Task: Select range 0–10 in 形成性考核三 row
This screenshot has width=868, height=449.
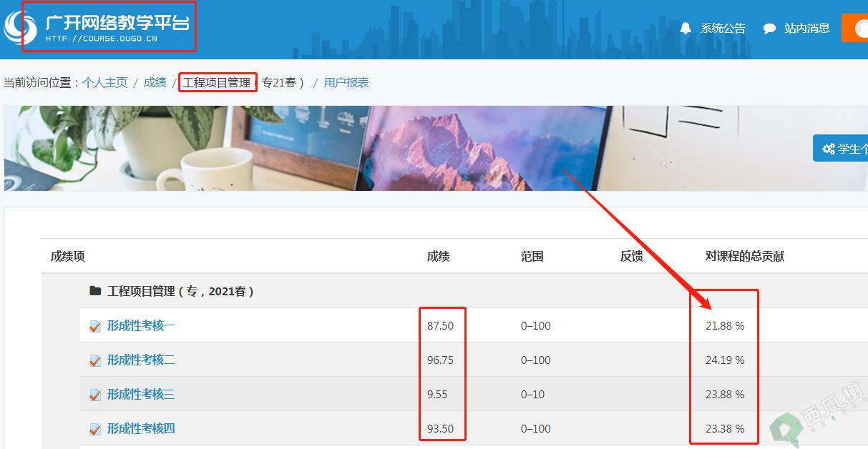Action: click(x=533, y=394)
